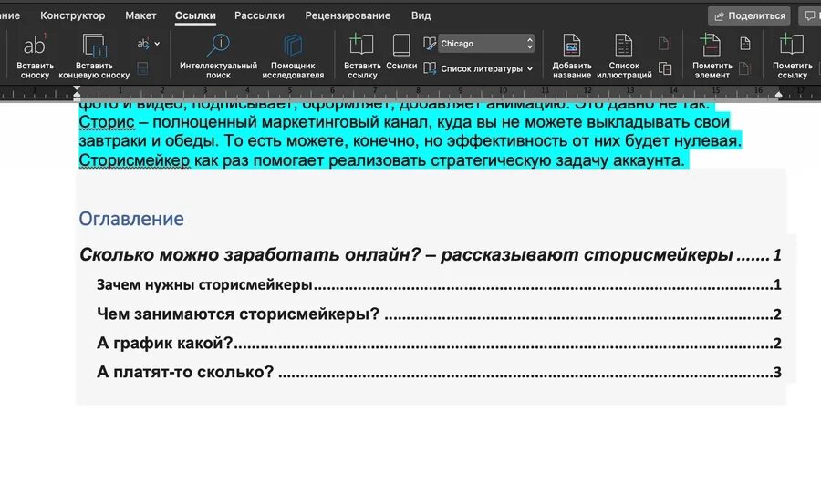Click page number 3 in table of contents
Image resolution: width=821 pixels, height=504 pixels.
tap(777, 372)
